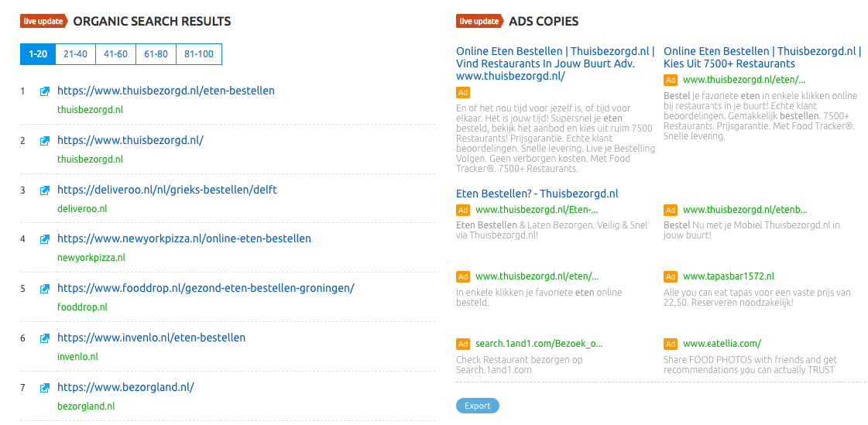Click the 'Eten Bestellen? - Thuisbezorgd.nl' ad title
Image resolution: width=868 pixels, height=425 pixels.
point(537,194)
